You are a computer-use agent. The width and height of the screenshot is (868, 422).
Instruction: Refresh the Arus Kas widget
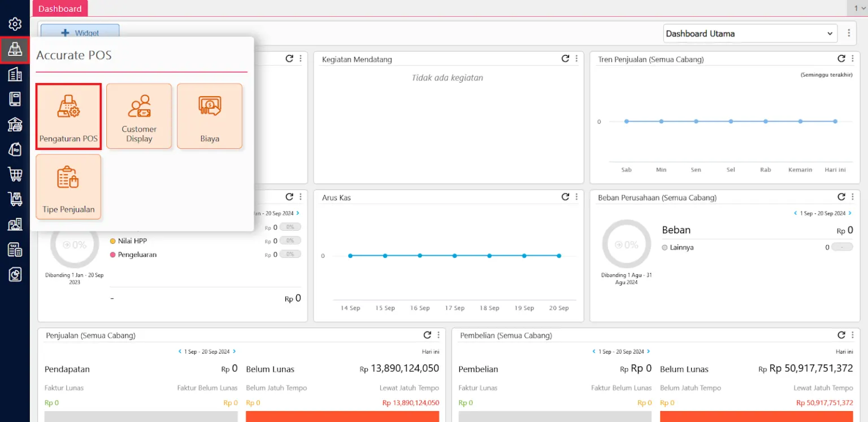[x=565, y=197]
